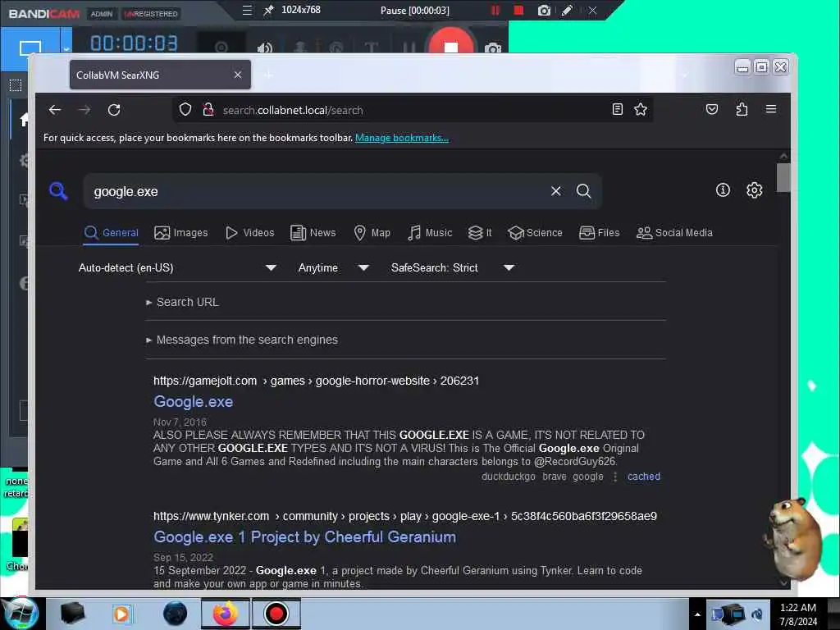Click the SearXNG logo magnifier
The height and width of the screenshot is (630, 840).
click(58, 191)
